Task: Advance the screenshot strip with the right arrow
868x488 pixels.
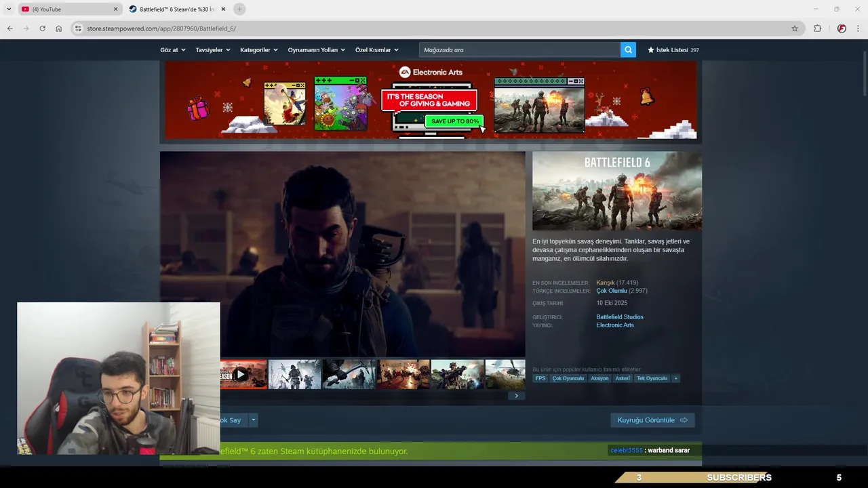Action: pyautogui.click(x=516, y=396)
